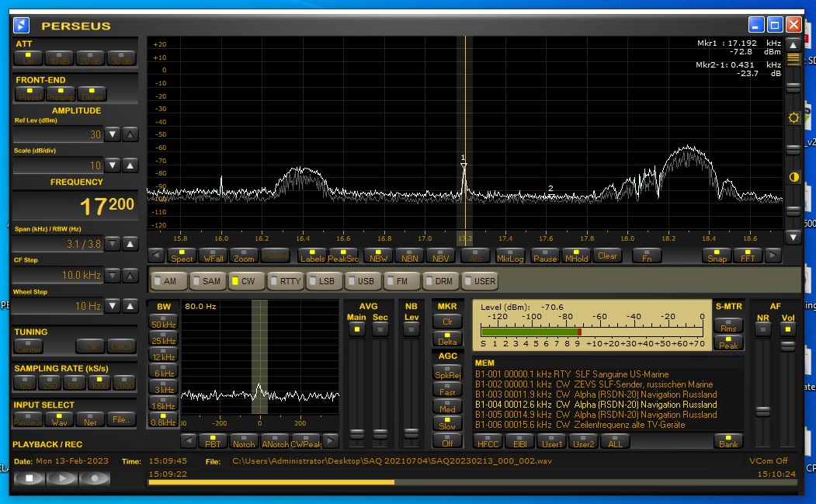Image resolution: width=816 pixels, height=504 pixels.
Task: Adjust the AF Vol slider
Action: (787, 346)
